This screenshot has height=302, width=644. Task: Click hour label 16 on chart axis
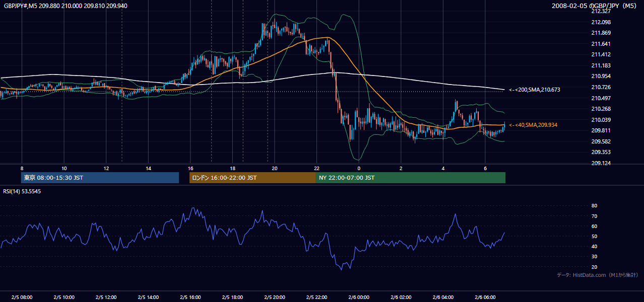coord(190,168)
